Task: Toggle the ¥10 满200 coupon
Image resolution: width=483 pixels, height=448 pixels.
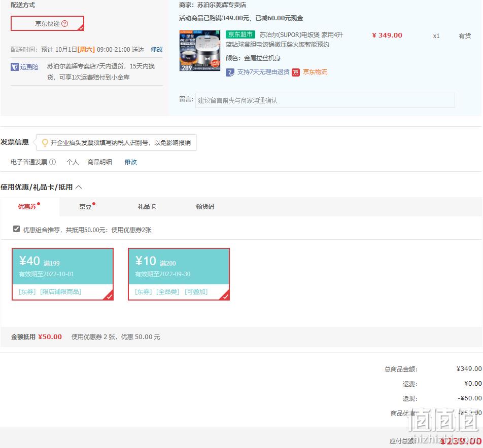Action: [x=179, y=274]
